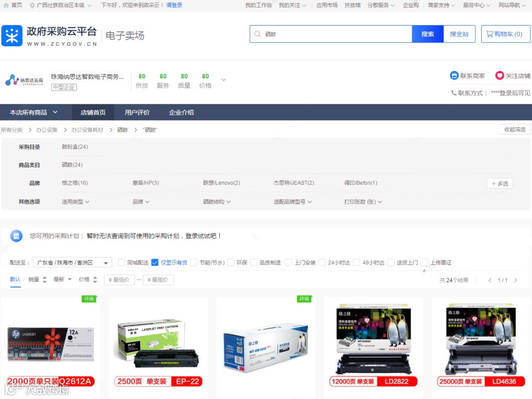Image resolution: width=532 pixels, height=399 pixels.
Task: Click the 联系商家 chat icon
Action: [454, 75]
